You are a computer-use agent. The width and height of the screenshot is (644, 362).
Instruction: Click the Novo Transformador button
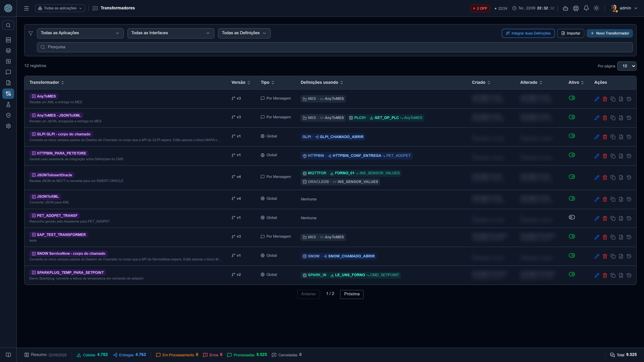click(609, 33)
